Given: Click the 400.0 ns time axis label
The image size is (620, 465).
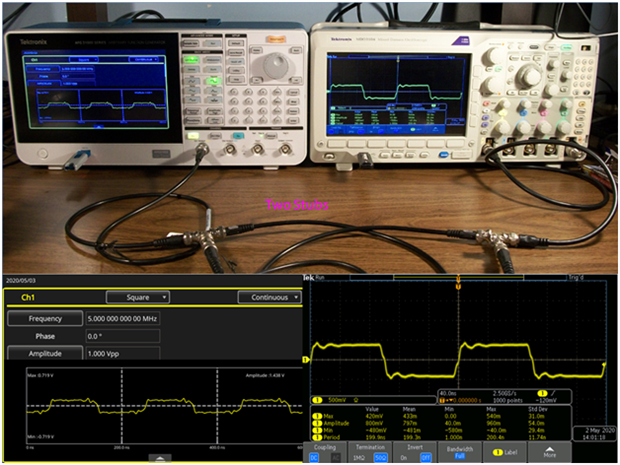Looking at the screenshot, I should (217, 448).
